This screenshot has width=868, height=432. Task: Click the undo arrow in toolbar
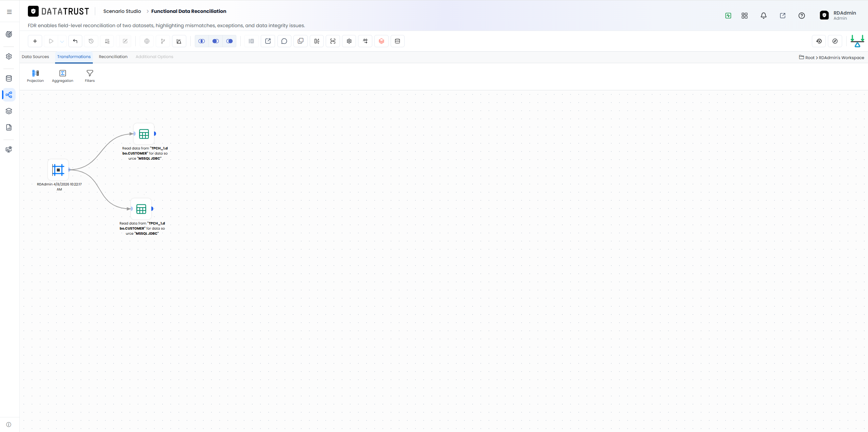point(75,41)
